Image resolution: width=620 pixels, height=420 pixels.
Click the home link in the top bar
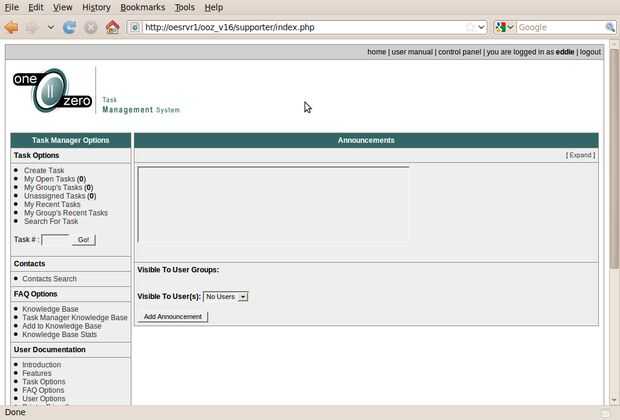376,52
